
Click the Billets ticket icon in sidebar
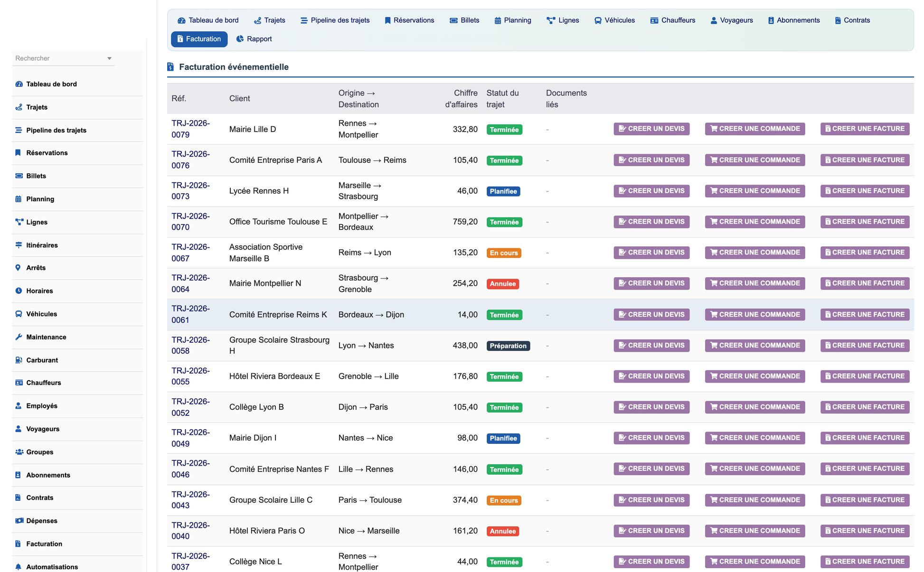pos(19,176)
